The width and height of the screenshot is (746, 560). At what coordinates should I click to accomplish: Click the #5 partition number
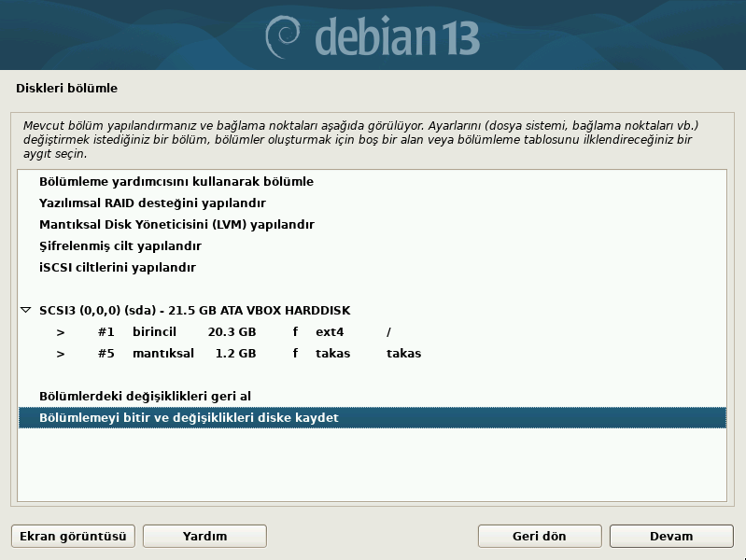point(106,354)
